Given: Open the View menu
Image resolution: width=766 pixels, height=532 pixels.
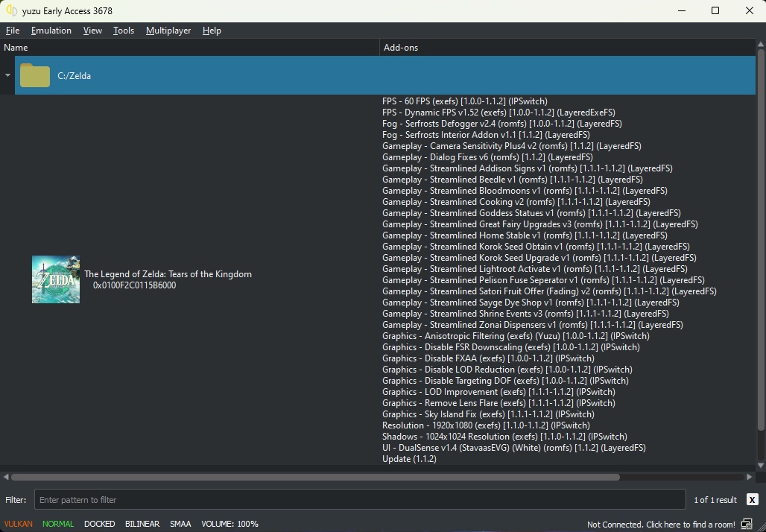Looking at the screenshot, I should [x=92, y=31].
